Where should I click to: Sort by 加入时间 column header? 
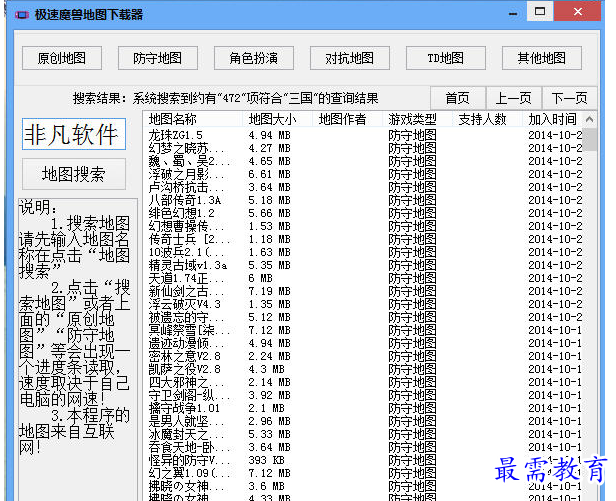pos(552,119)
